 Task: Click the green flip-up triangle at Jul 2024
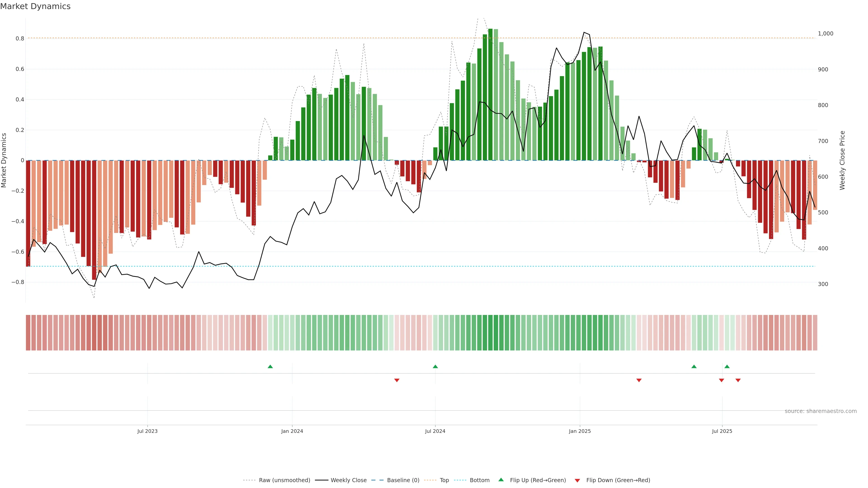(x=435, y=366)
